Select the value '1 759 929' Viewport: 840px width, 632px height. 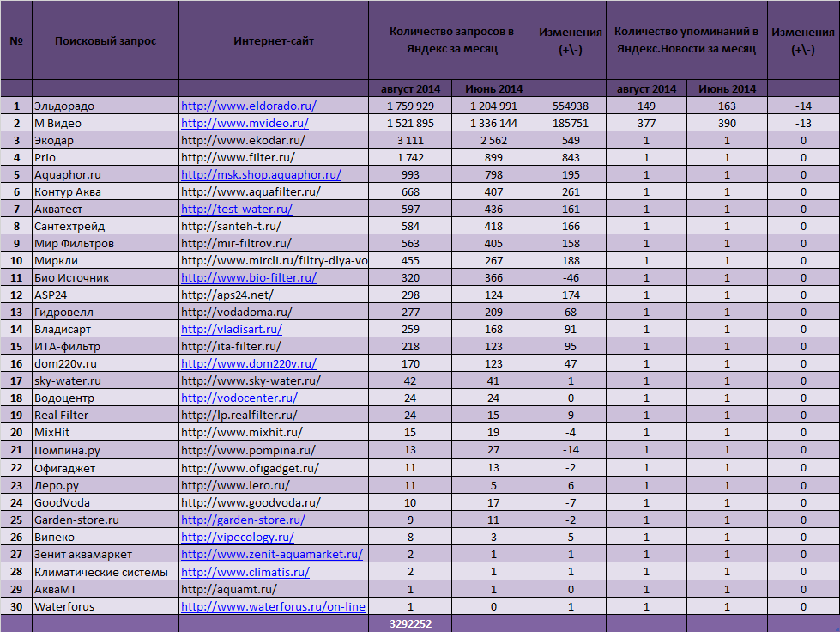click(410, 106)
